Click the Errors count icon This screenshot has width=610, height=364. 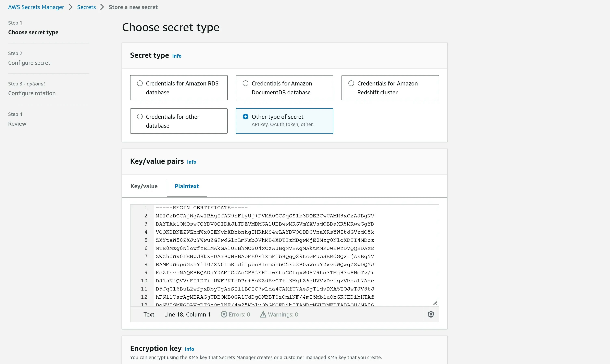point(224,314)
